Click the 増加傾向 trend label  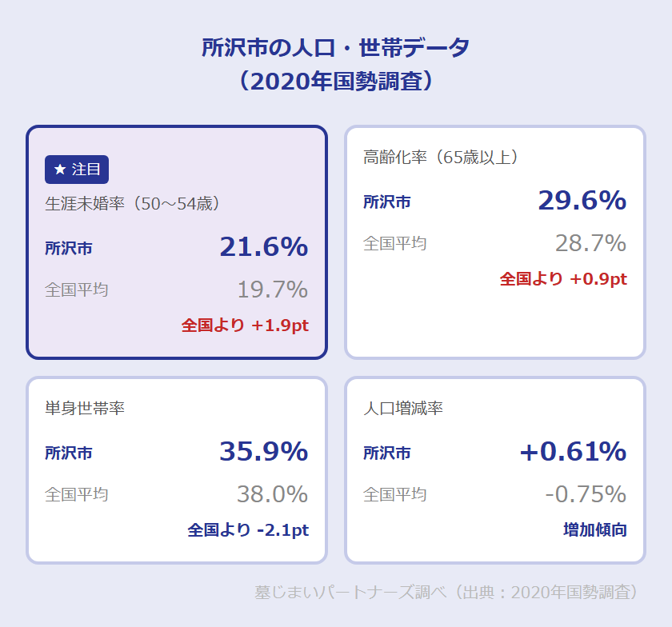[x=595, y=530]
